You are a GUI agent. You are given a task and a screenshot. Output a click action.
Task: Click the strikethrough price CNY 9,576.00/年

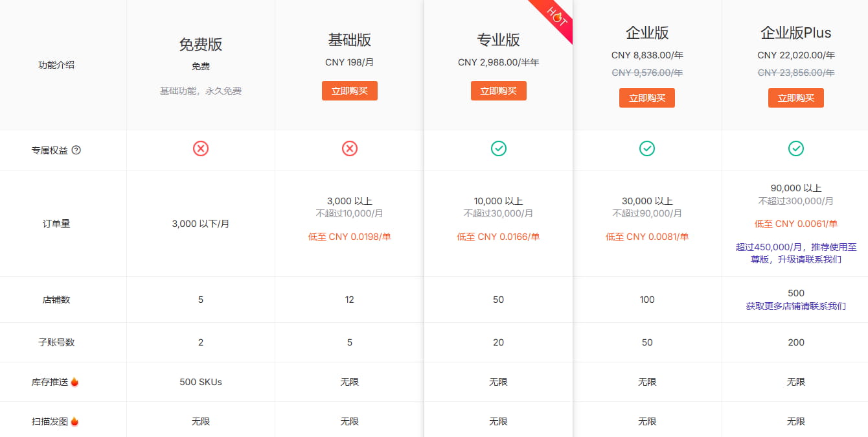[647, 73]
